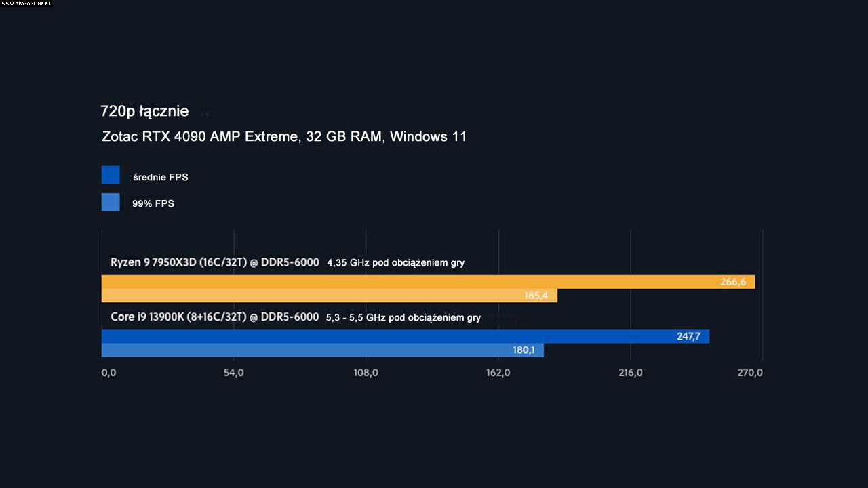Viewport: 868px width, 488px height.
Task: Click the 54,0 axis tick label
Action: point(233,373)
